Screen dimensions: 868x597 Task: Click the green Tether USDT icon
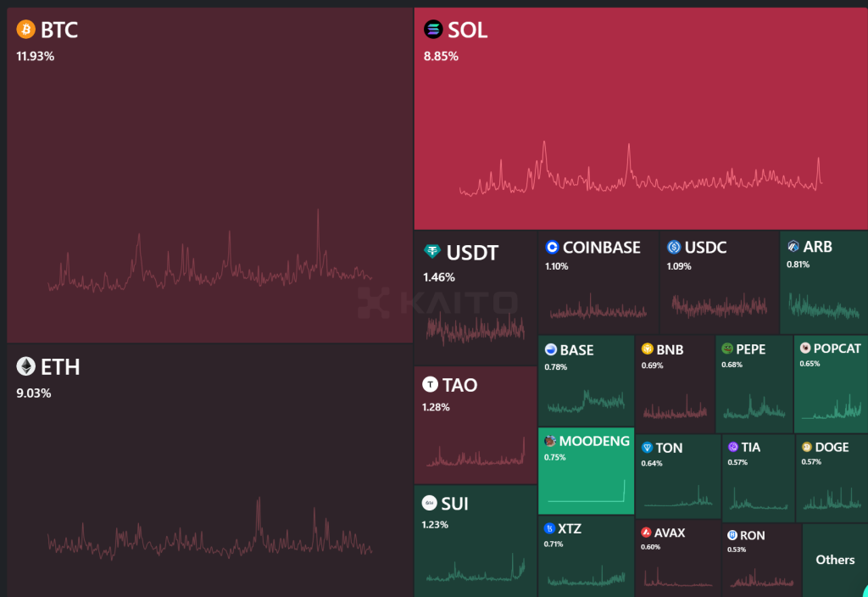[x=432, y=252]
